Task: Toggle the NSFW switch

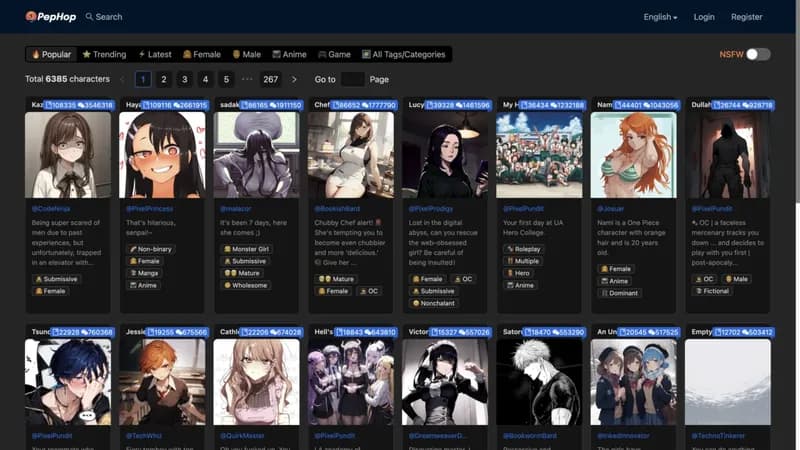Action: coord(758,55)
